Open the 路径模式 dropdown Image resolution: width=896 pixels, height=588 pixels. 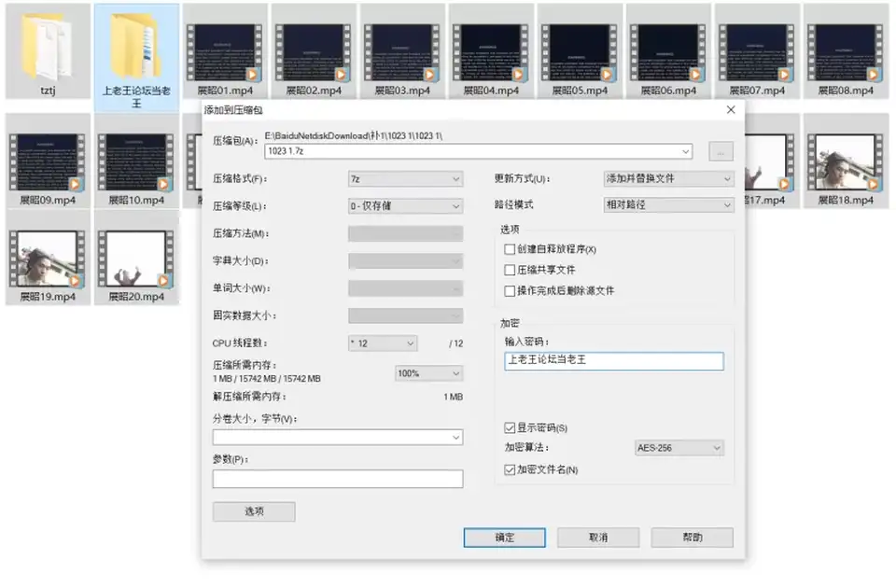(x=668, y=204)
